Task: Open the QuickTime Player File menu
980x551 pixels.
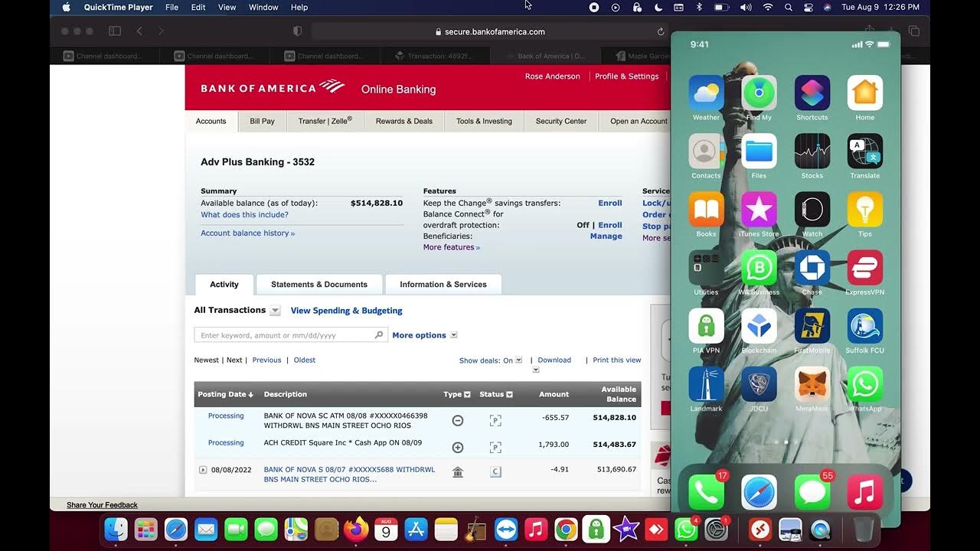Action: coord(171,7)
